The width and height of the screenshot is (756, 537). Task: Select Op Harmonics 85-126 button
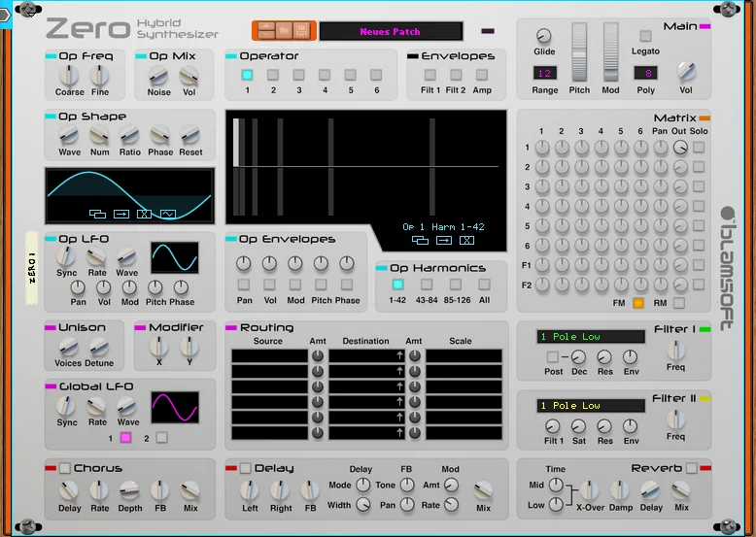pyautogui.click(x=456, y=285)
